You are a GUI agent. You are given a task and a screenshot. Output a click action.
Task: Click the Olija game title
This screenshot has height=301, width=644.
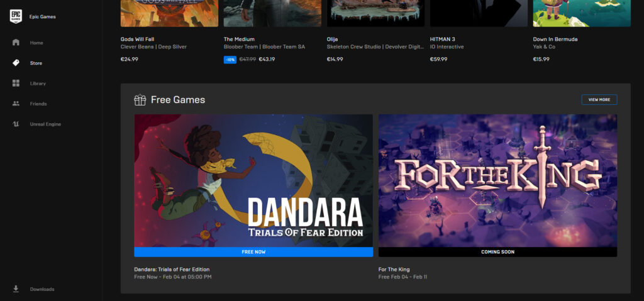tap(333, 40)
